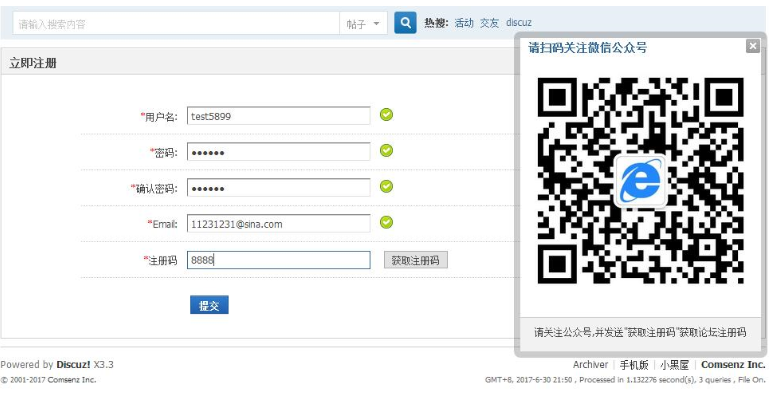This screenshot has height=407, width=773.
Task: Open the Archiver footer link
Action: 590,365
